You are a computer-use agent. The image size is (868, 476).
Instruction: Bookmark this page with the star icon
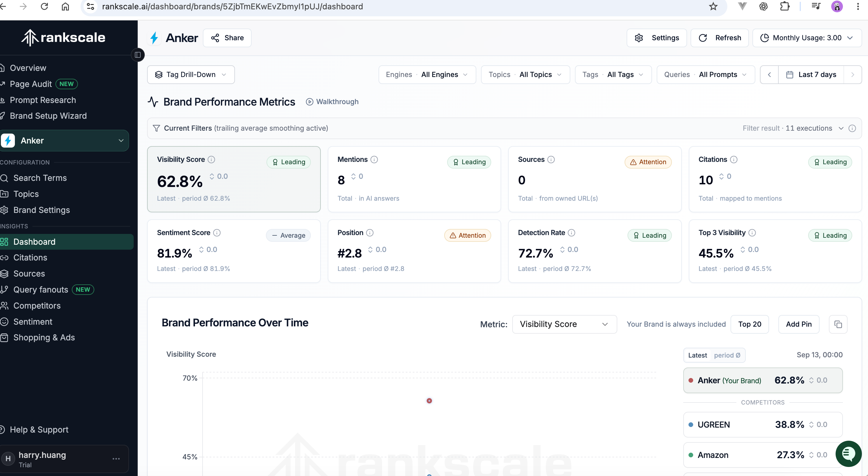pyautogui.click(x=713, y=6)
